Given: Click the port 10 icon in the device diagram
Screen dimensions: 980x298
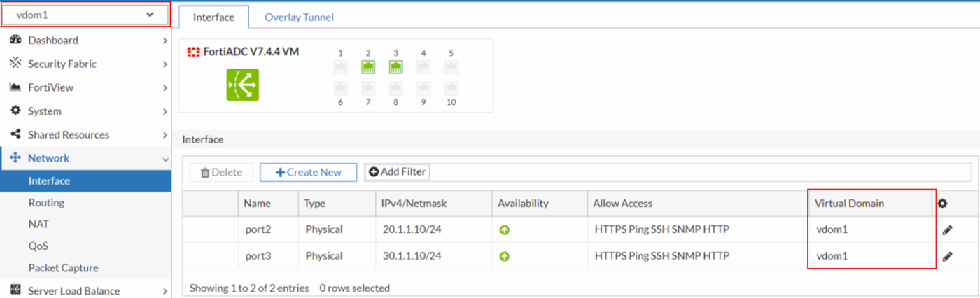Looking at the screenshot, I should tap(451, 88).
